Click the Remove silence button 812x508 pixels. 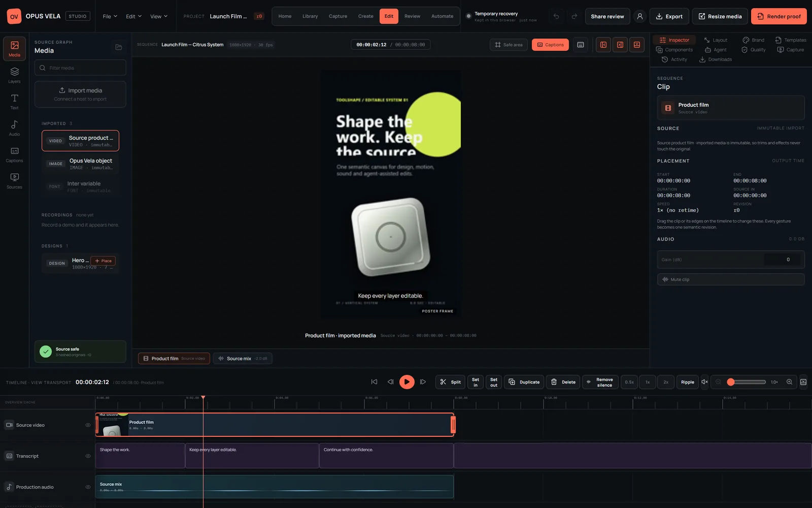(600, 382)
